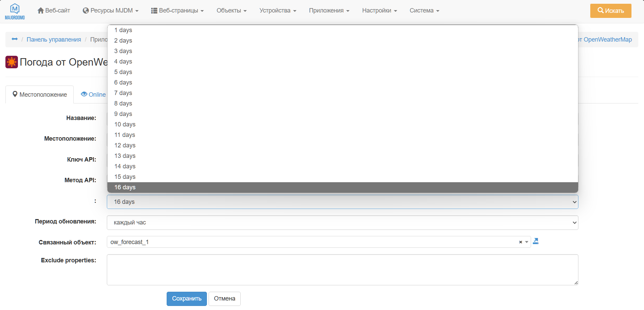Screen dimensions: 644x310
Task: Pick the highlighted 16 days option
Action: pos(342,187)
